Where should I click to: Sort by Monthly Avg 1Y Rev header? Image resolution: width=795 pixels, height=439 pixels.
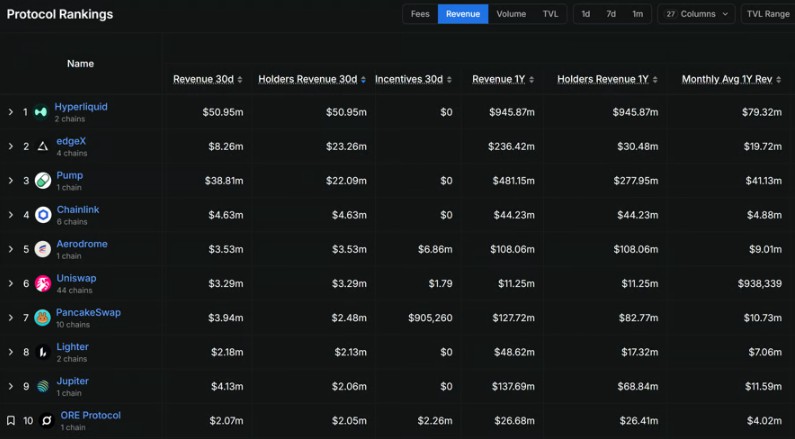[x=727, y=80]
